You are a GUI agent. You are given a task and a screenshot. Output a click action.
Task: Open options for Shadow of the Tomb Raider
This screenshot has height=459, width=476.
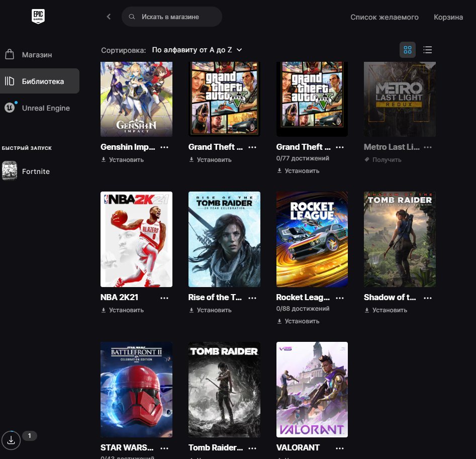[x=428, y=298]
